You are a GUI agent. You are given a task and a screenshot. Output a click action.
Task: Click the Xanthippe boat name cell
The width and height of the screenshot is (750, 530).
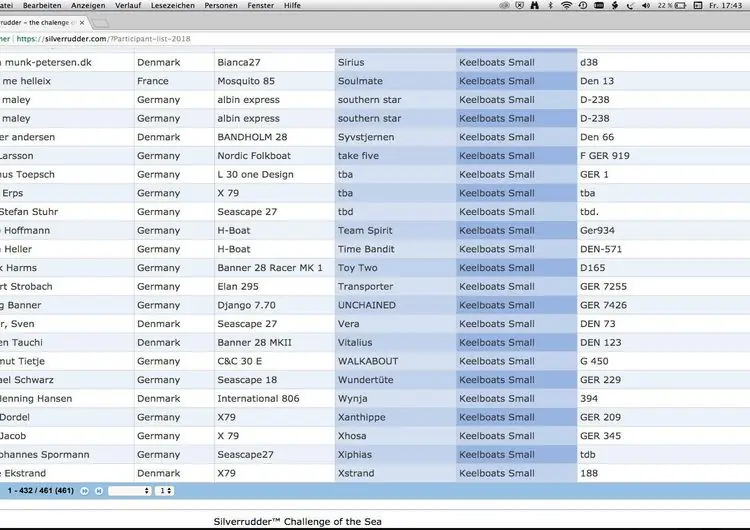coord(362,417)
